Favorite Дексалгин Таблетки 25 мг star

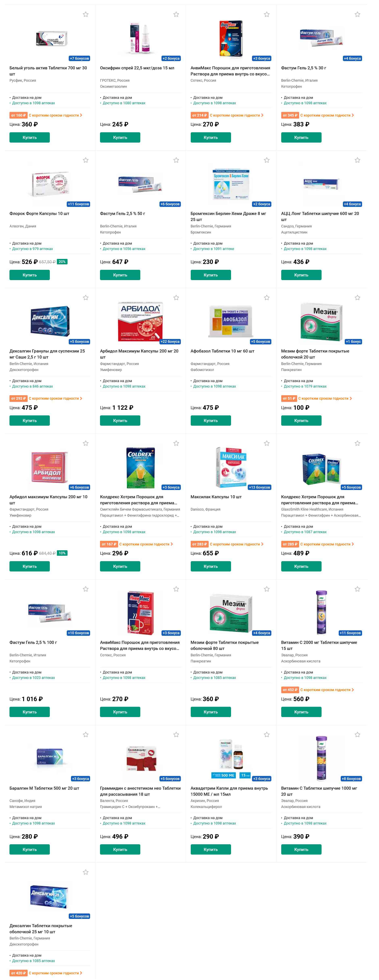(x=86, y=872)
